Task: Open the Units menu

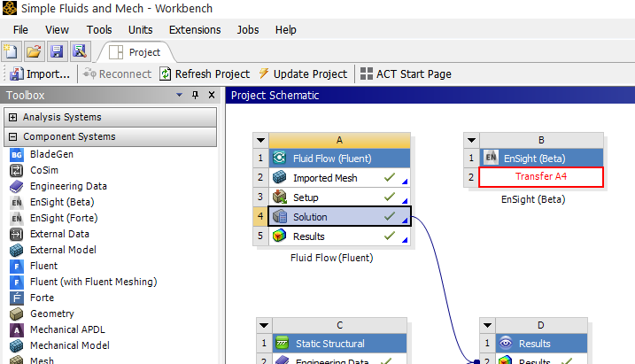Action: 141,30
